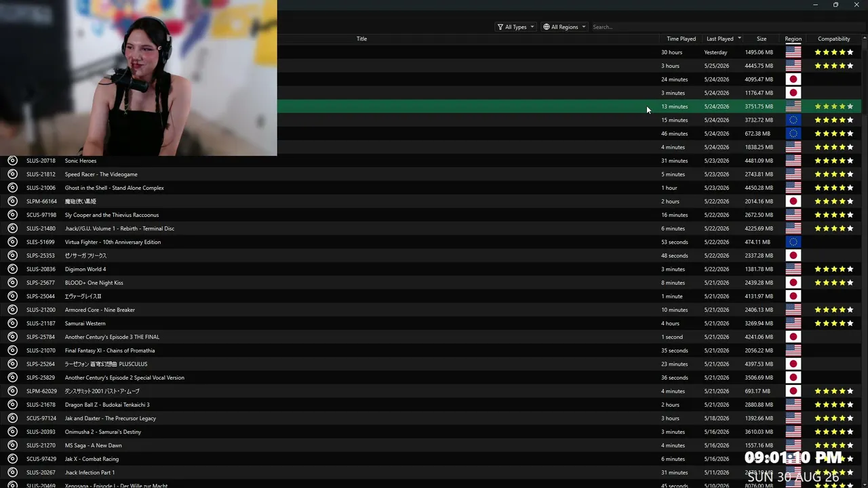This screenshot has width=868, height=488.
Task: Select MS Saga - A New Dawn
Action: [x=94, y=445]
